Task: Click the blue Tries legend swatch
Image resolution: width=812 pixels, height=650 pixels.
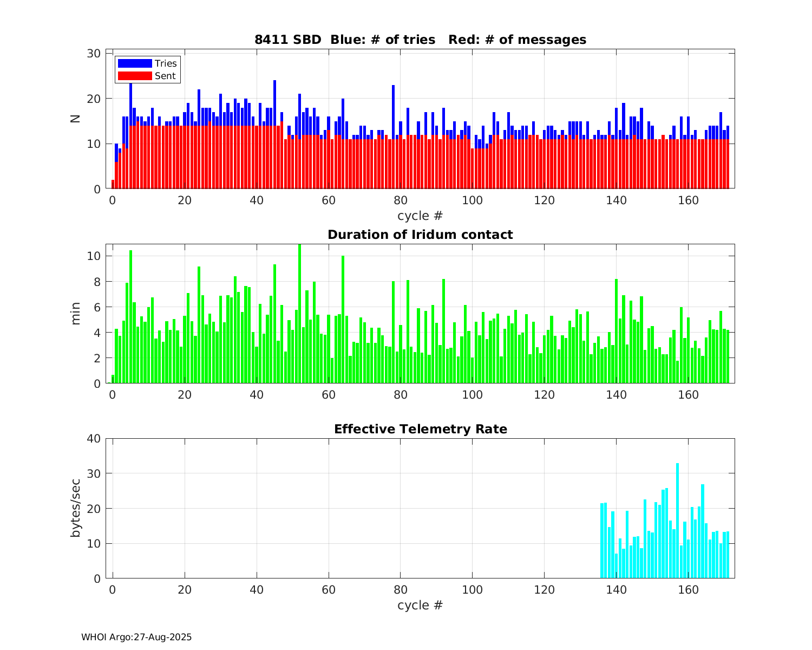Action: point(134,63)
